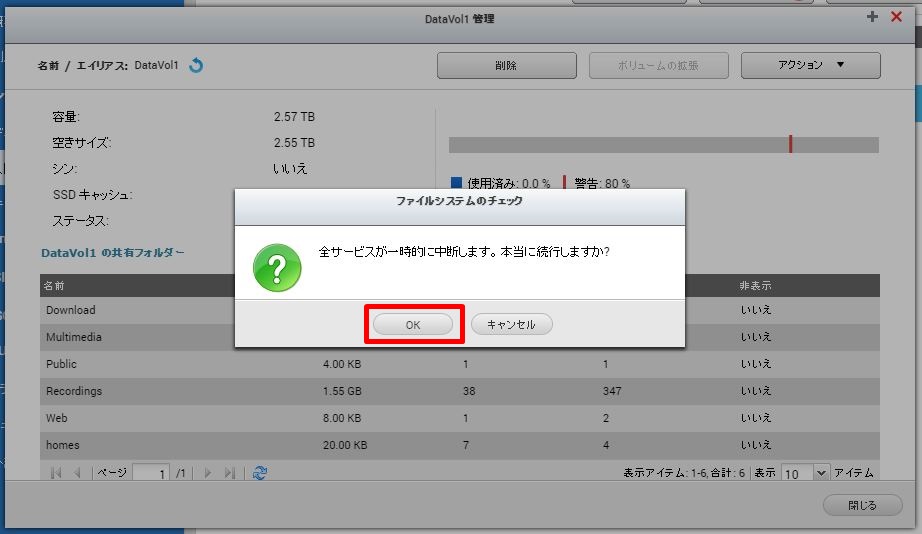Click the ボリュームの拡張 expand volume button
Viewport: 922px width, 534px height.
tap(659, 65)
